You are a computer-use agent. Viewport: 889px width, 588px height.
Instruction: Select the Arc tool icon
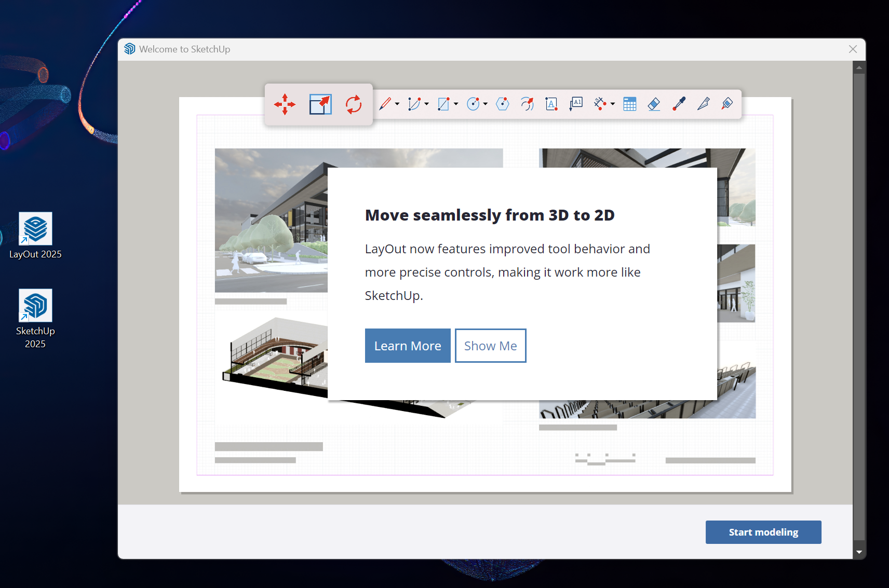point(414,104)
